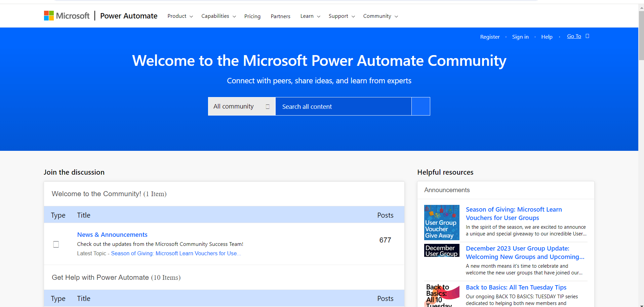Expand the Support menu
This screenshot has height=307, width=644.
(x=341, y=16)
